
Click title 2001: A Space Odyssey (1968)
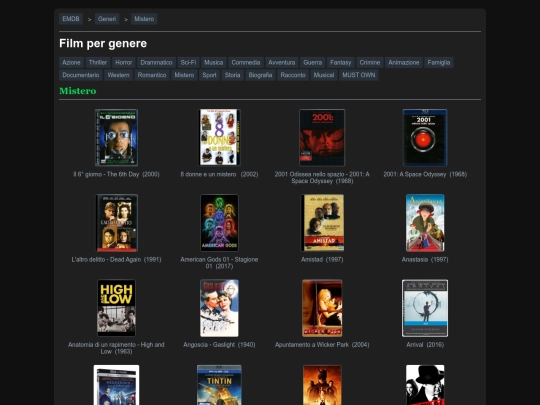[425, 174]
